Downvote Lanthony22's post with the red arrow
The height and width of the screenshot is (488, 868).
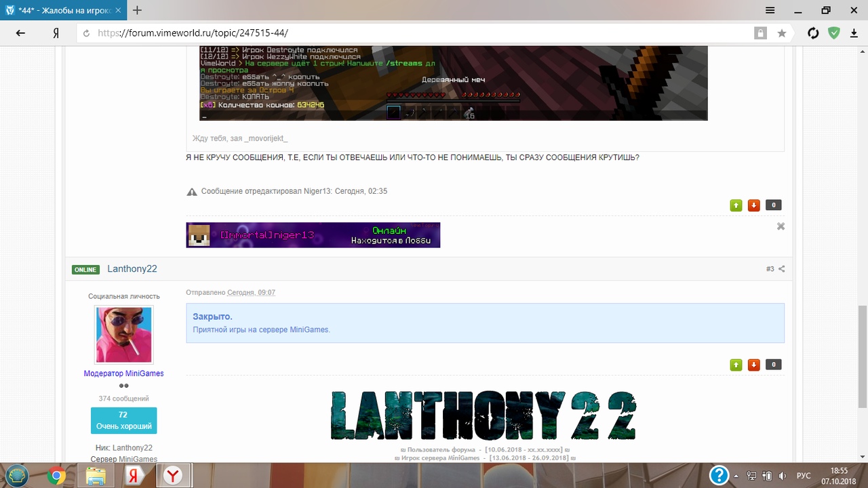click(x=753, y=365)
